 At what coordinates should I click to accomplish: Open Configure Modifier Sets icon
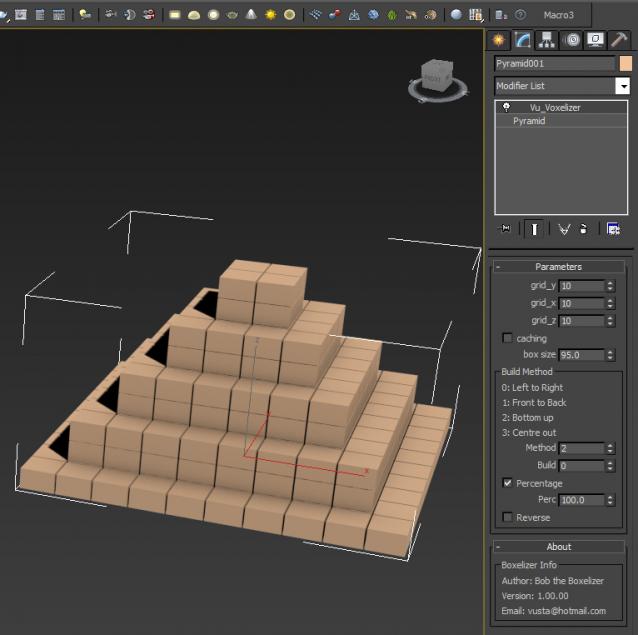point(613,229)
